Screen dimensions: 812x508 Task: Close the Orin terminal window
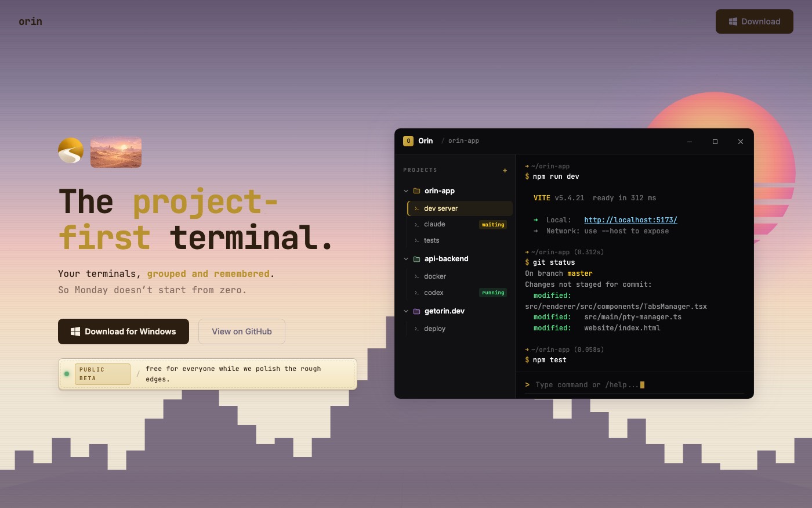[x=741, y=142]
